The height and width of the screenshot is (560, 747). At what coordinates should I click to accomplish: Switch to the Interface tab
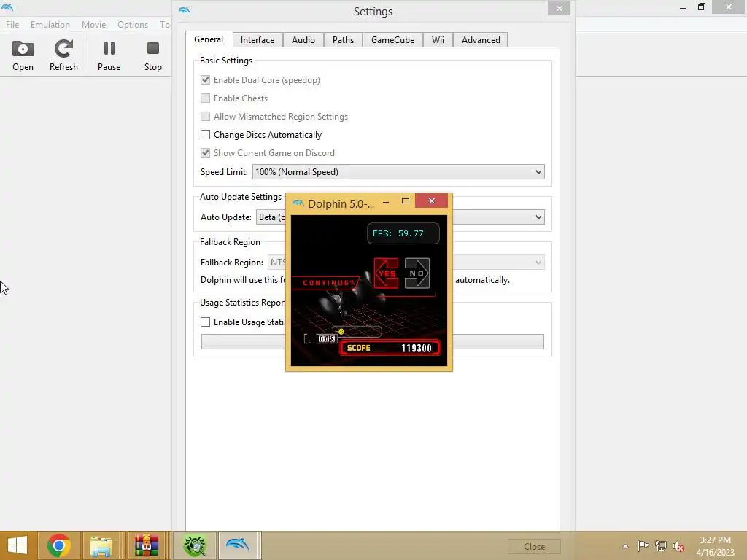point(258,40)
